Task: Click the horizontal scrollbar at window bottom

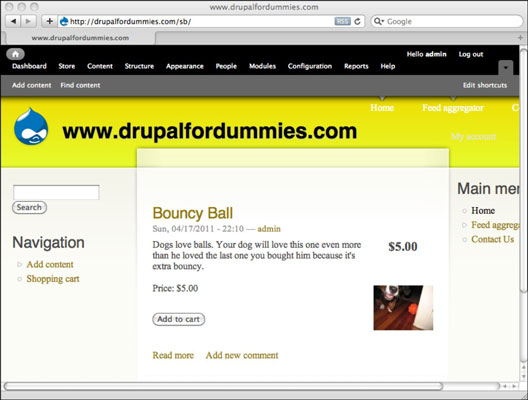Action: click(223, 386)
